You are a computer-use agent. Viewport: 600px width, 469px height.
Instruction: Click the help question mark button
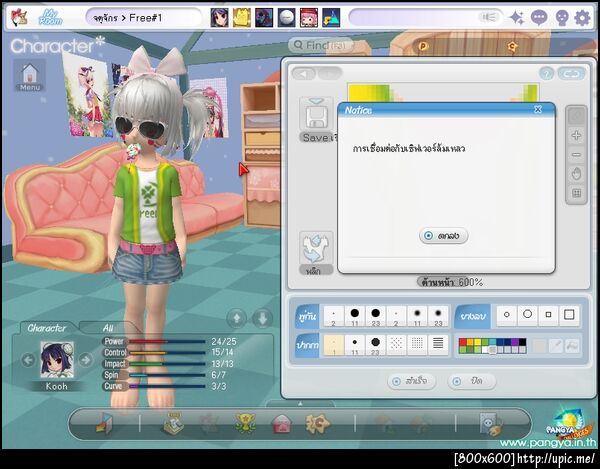546,73
